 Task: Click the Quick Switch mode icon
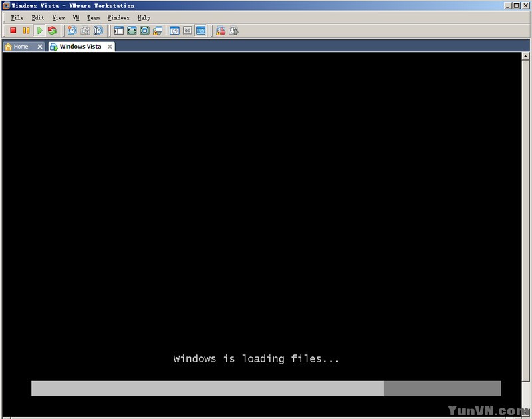[144, 31]
